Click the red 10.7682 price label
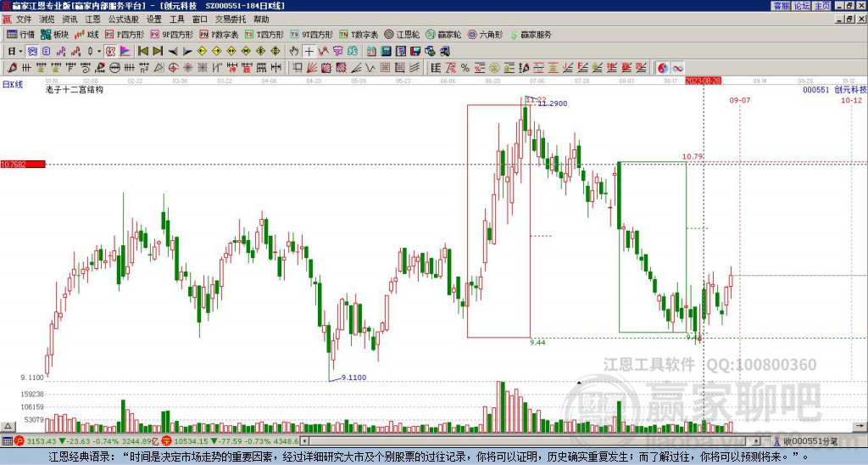Image resolution: width=868 pixels, height=465 pixels. (x=23, y=164)
